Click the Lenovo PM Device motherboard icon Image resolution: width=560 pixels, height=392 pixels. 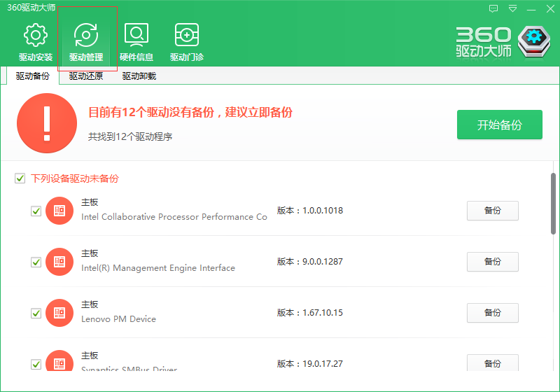pyautogui.click(x=59, y=313)
